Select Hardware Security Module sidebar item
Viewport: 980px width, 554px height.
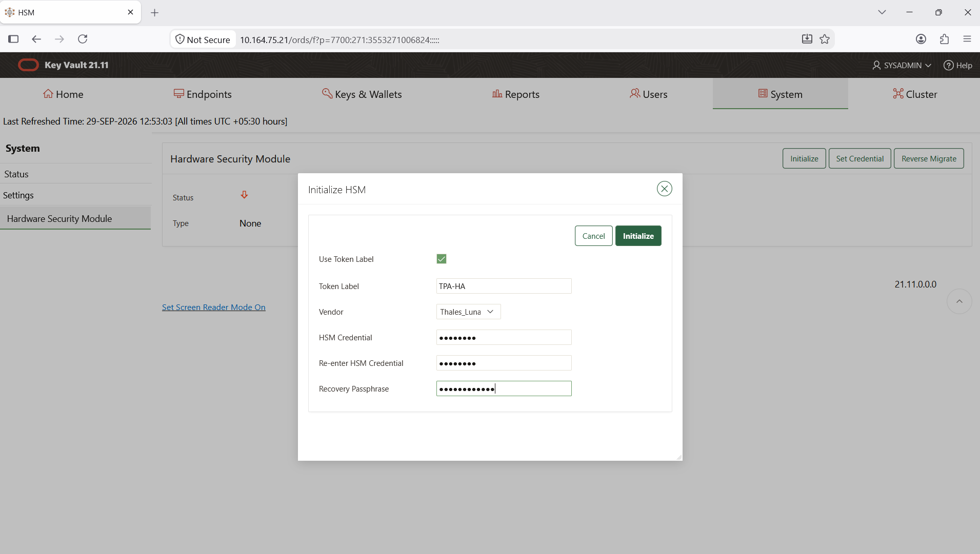point(75,218)
